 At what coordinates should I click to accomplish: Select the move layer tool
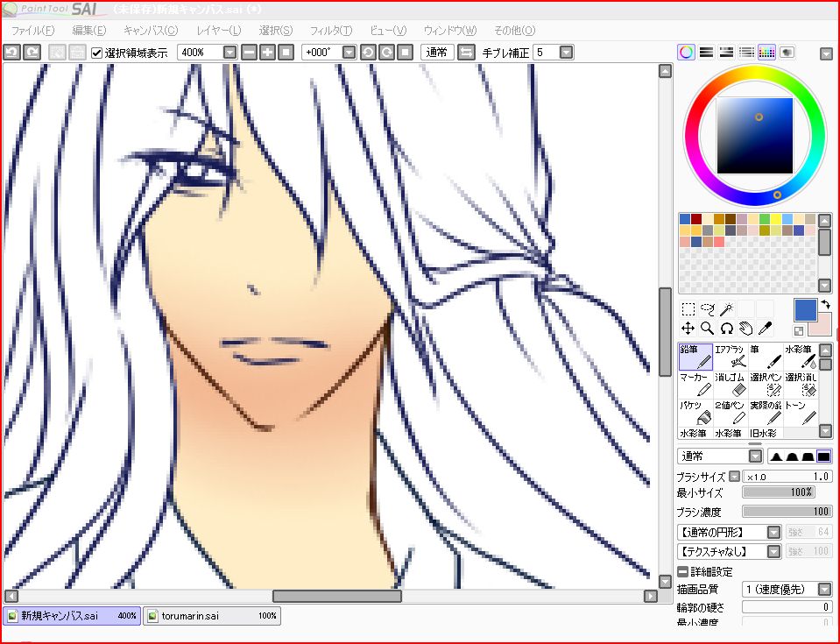(688, 328)
